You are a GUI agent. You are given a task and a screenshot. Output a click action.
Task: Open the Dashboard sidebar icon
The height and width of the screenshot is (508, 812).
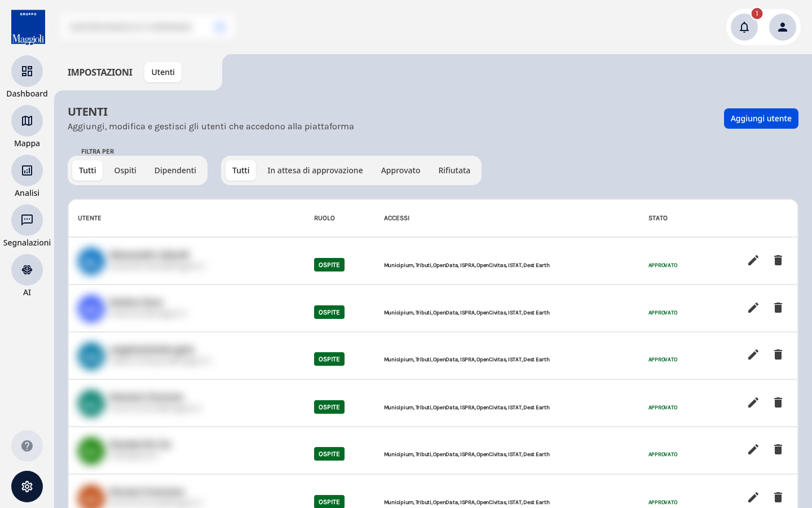(x=27, y=71)
